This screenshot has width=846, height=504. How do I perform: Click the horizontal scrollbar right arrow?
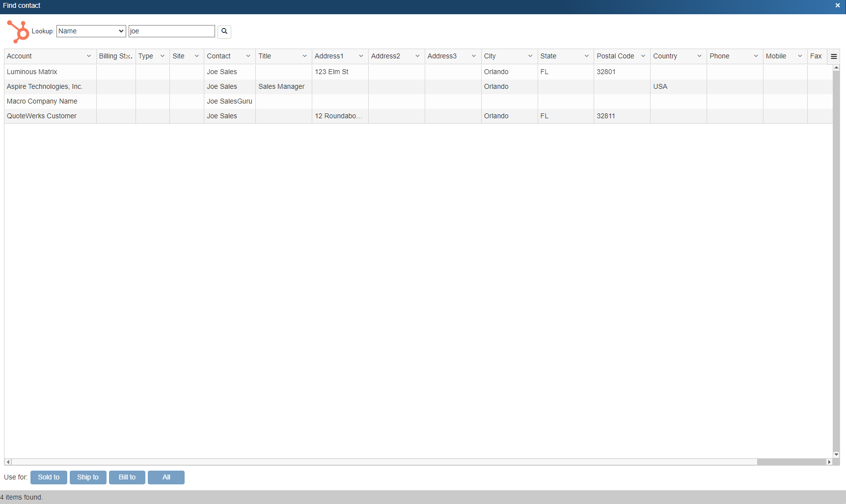pyautogui.click(x=829, y=462)
